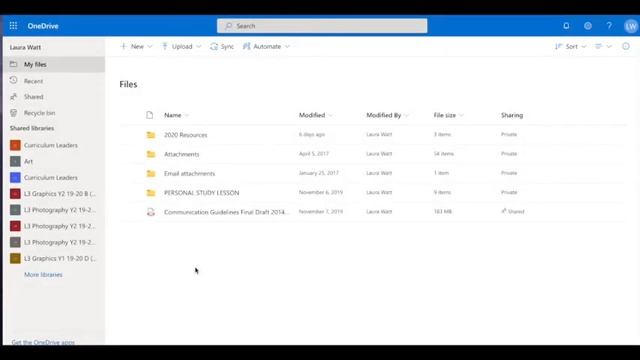Click the Communication Guidelines PDF icon

pos(151,212)
